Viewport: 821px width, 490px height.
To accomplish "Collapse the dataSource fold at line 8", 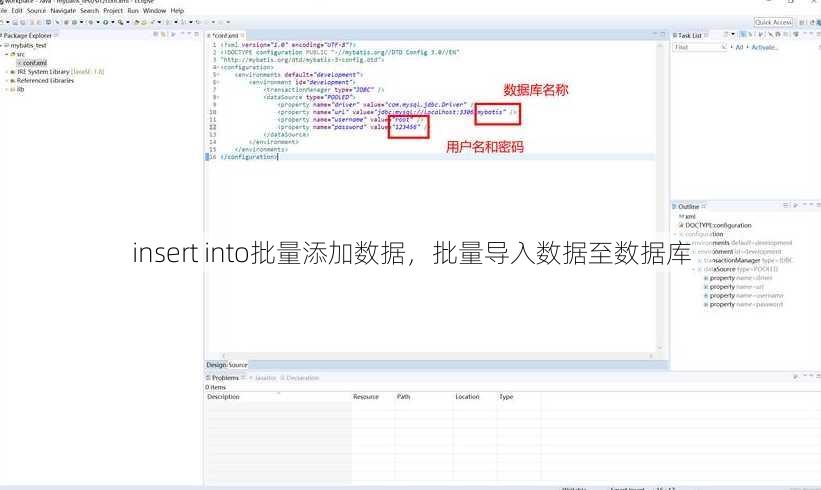I will pos(218,97).
